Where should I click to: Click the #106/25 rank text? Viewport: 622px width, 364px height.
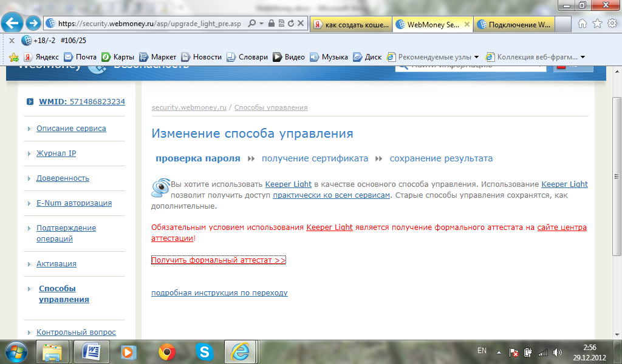click(x=73, y=41)
